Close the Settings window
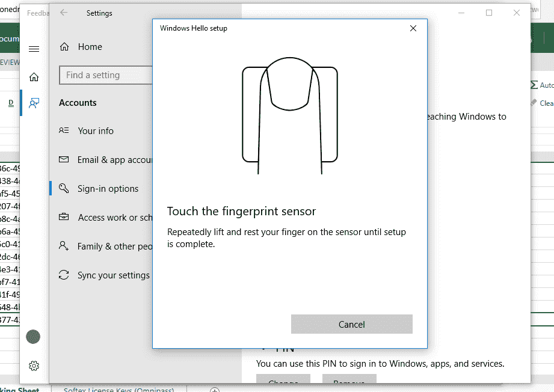Viewport: 554px width, 392px height. [x=517, y=13]
